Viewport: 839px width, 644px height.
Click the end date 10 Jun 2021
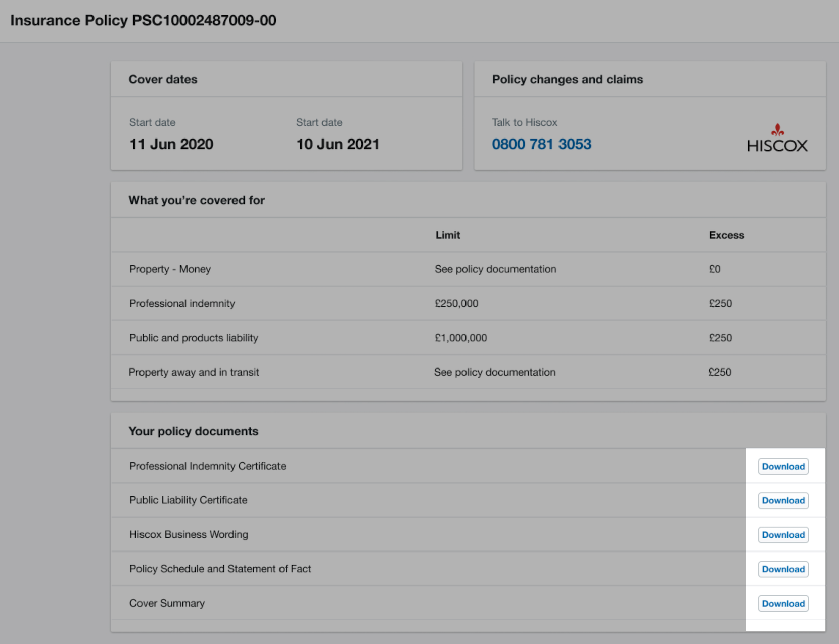click(338, 144)
